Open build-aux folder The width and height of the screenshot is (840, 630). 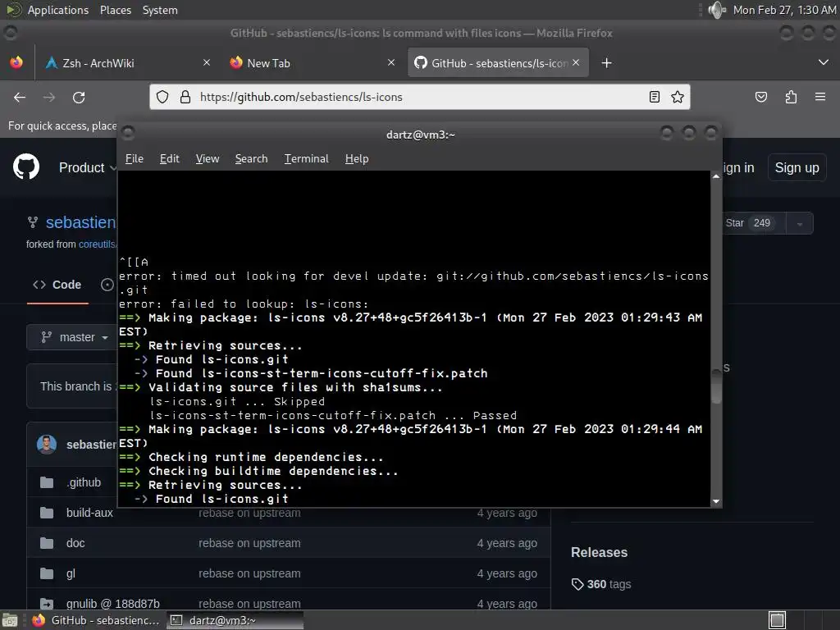(x=89, y=513)
